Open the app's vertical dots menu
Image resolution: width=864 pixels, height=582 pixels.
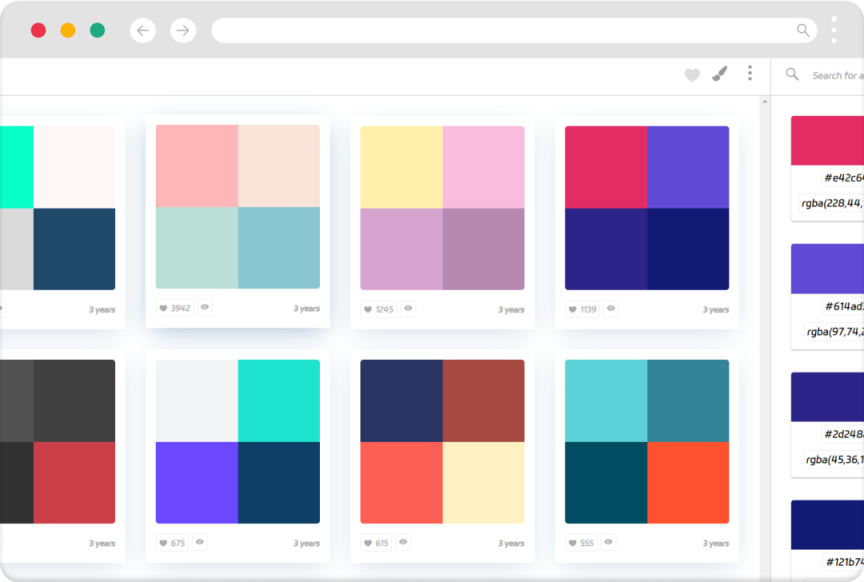tap(750, 73)
